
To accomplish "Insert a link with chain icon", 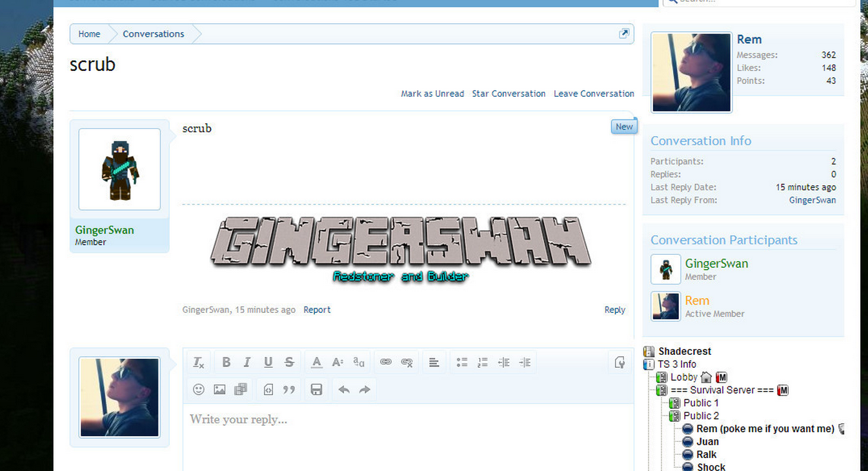I will pyautogui.click(x=386, y=363).
